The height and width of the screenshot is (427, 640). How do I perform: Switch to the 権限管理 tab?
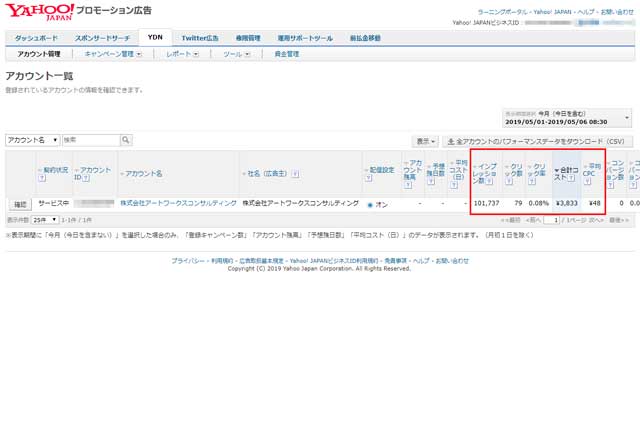[248, 38]
